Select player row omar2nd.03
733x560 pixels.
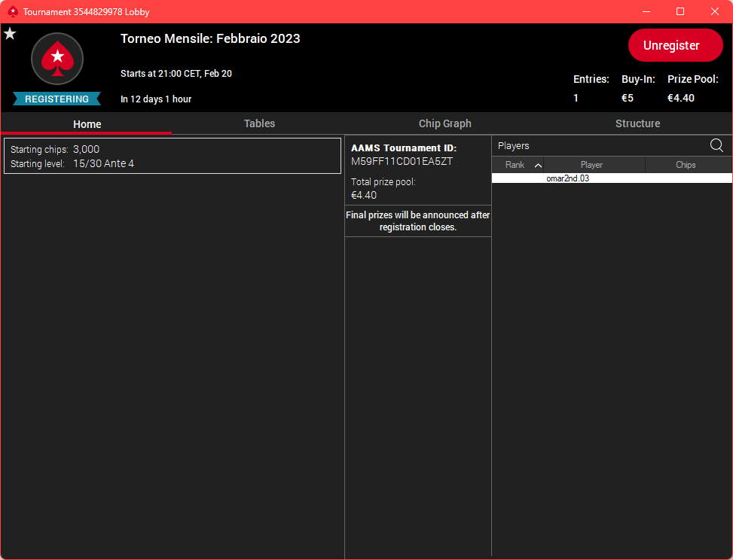[x=612, y=178]
